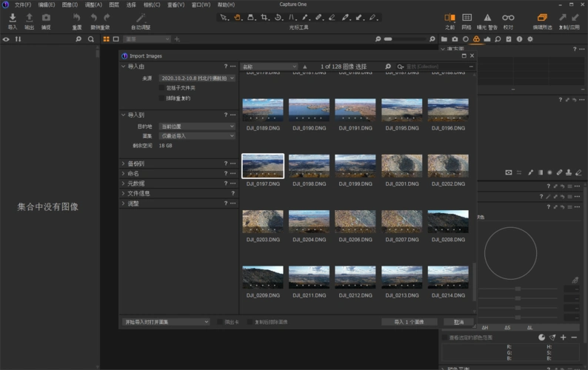Viewport: 588px width, 370px height.
Task: Click the 输出 (Export) toolbar icon
Action: (29, 18)
